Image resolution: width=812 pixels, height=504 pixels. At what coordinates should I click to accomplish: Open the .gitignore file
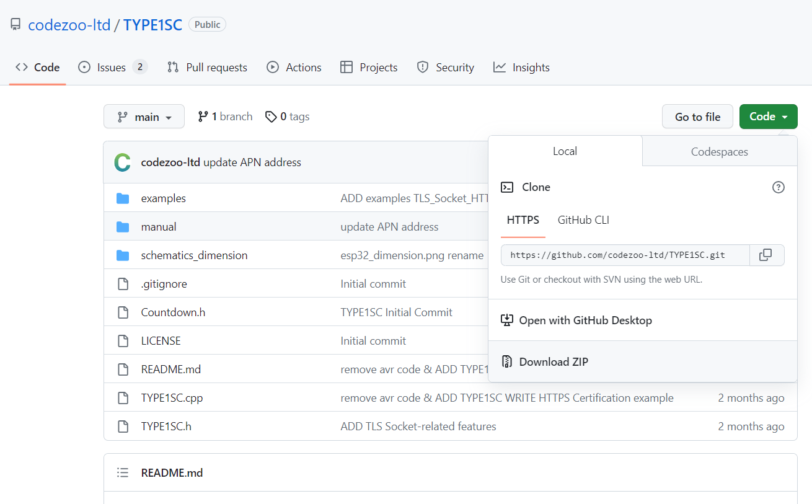pos(164,284)
